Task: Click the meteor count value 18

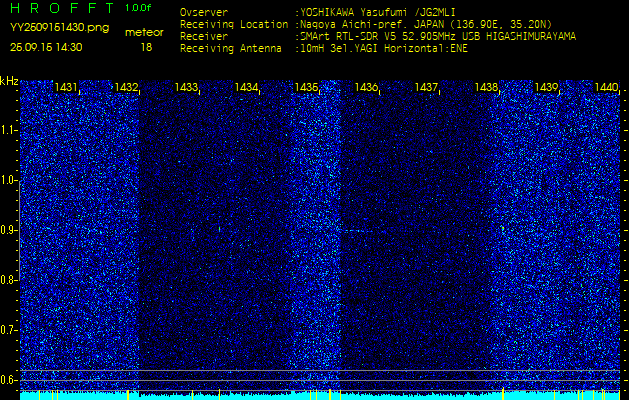Action: coord(146,47)
